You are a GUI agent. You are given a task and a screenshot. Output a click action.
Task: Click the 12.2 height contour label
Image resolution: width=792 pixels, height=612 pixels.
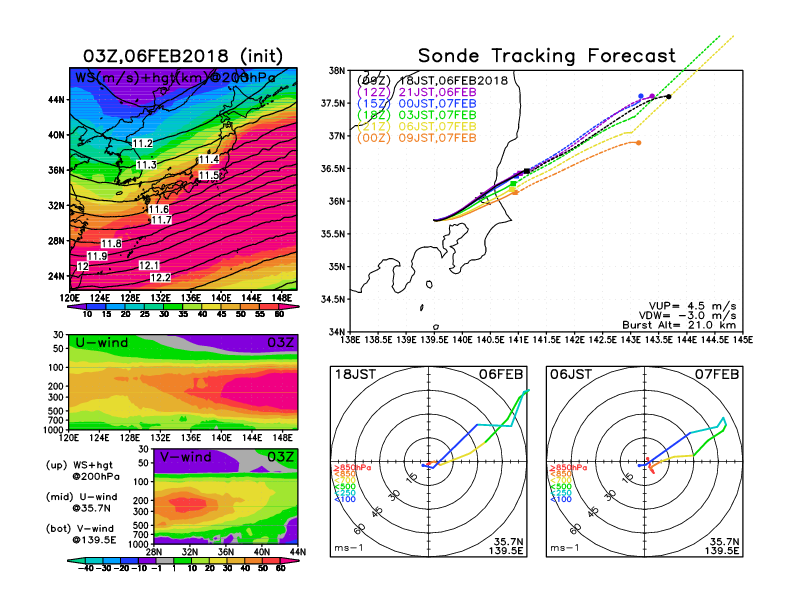[160, 277]
